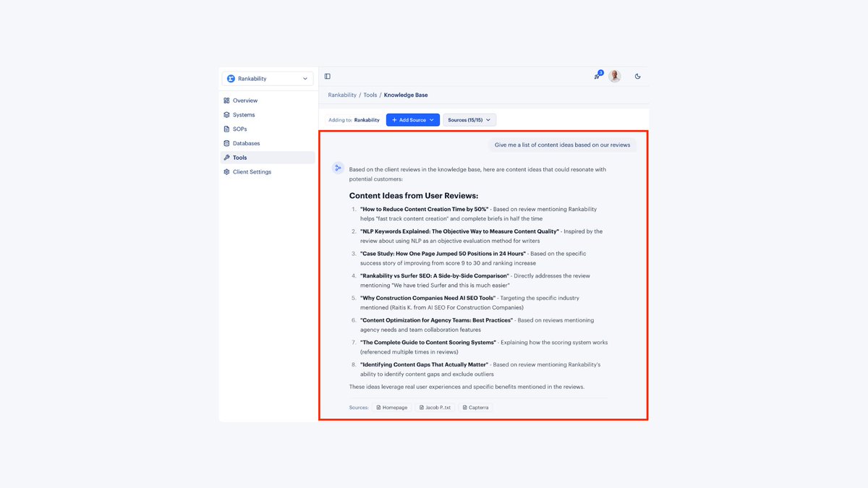This screenshot has width=868, height=488.
Task: Select idea "NLP Keywords Explained"
Action: coord(459,231)
